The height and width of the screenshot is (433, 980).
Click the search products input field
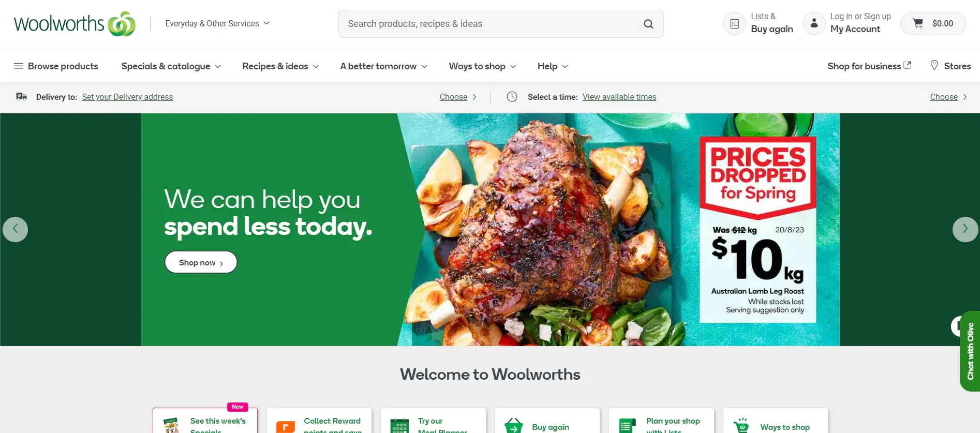[492, 24]
